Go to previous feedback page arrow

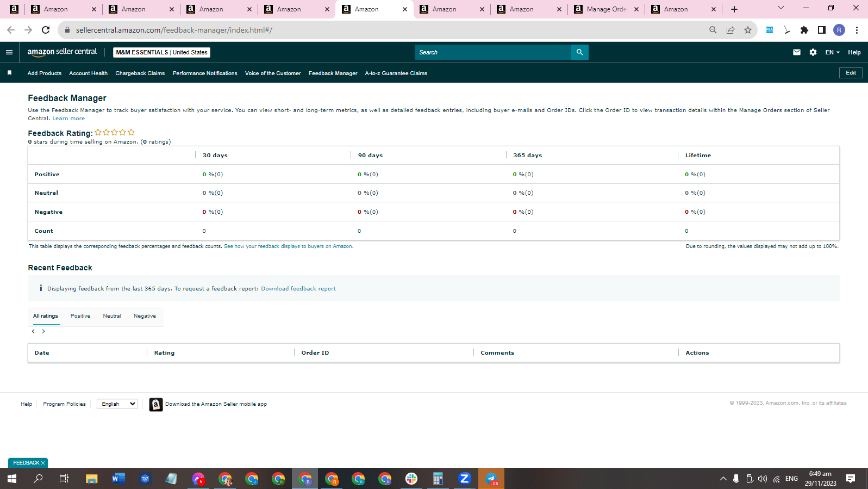click(33, 331)
